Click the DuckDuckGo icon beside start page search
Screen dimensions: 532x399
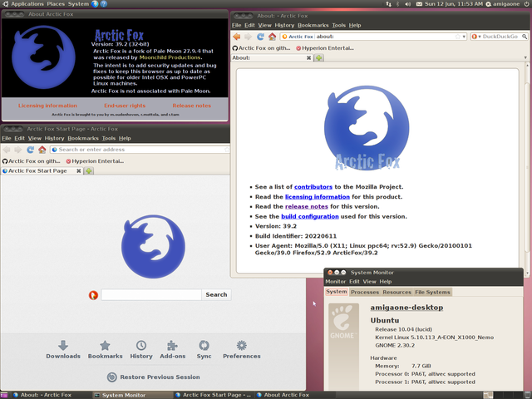pos(93,295)
